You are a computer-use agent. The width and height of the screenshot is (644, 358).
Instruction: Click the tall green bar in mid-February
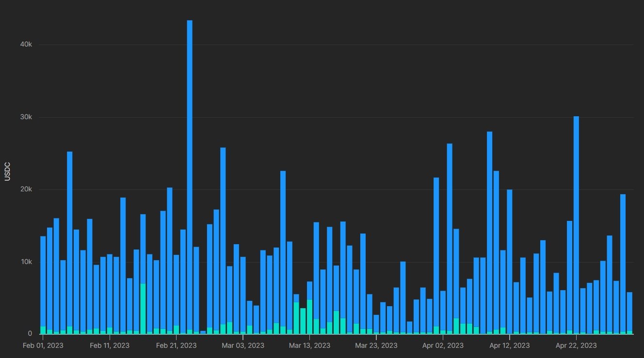(x=143, y=308)
